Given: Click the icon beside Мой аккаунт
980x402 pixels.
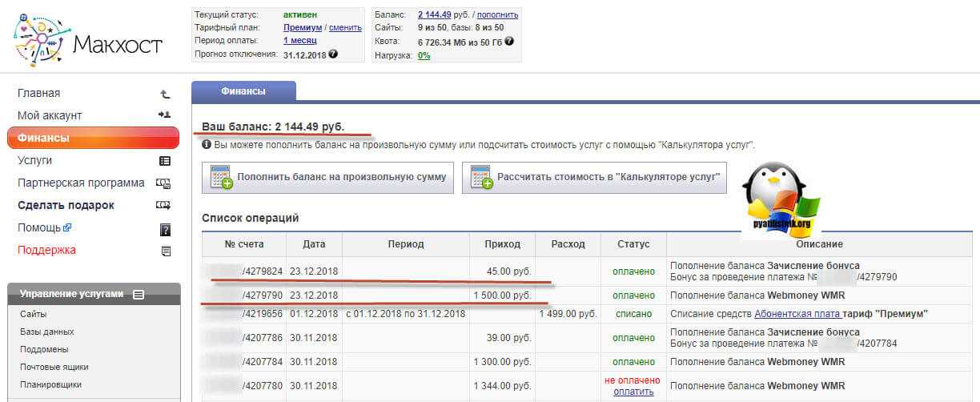Looking at the screenshot, I should coord(165,115).
